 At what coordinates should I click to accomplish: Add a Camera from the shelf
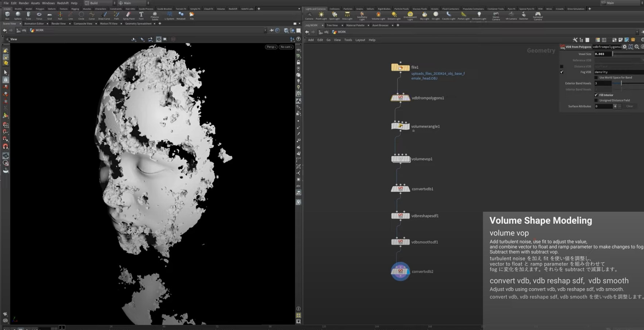[x=309, y=16]
